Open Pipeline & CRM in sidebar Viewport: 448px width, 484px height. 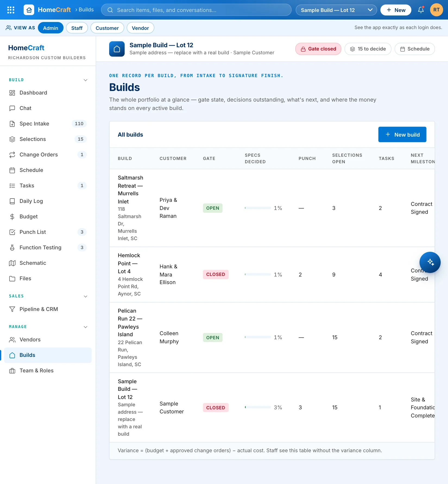tap(48, 309)
